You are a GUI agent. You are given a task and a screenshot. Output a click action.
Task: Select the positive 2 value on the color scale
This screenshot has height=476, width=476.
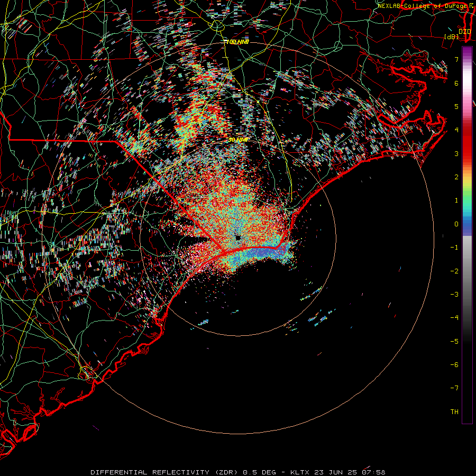[456, 177]
